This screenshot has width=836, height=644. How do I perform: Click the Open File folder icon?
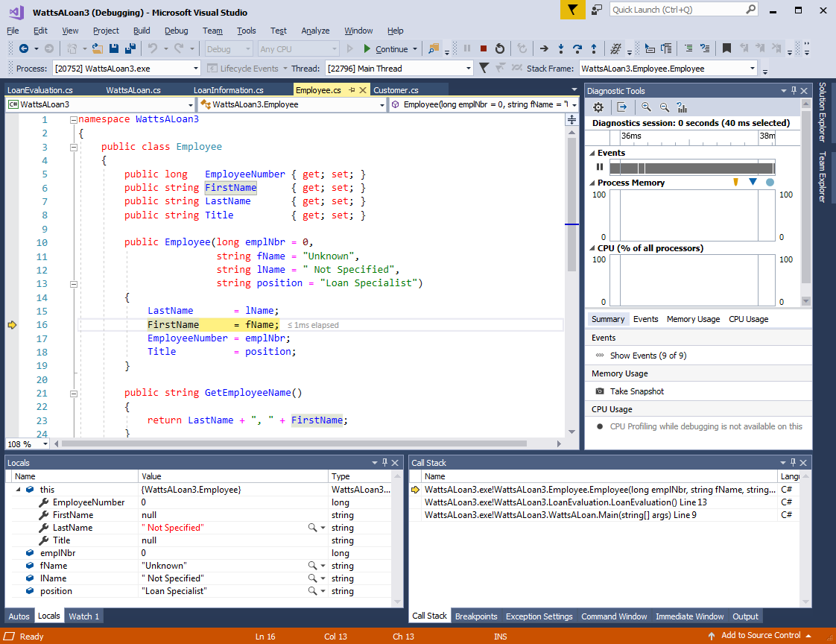pyautogui.click(x=98, y=48)
